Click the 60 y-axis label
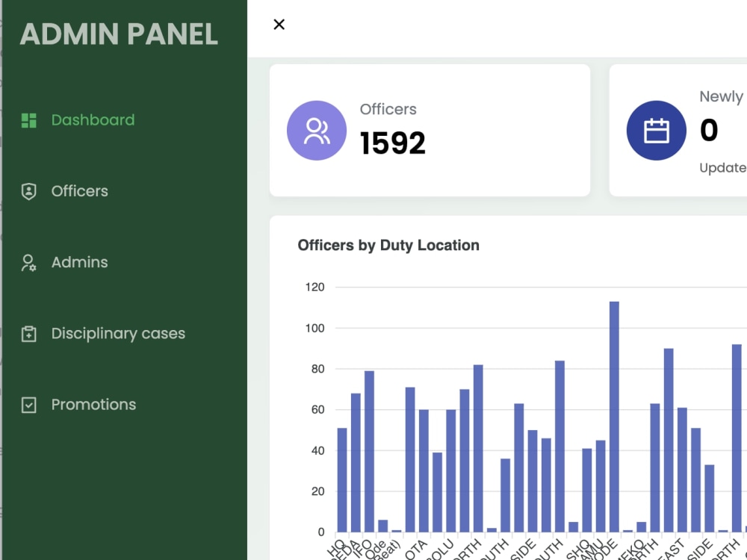This screenshot has width=747, height=560. point(317,409)
